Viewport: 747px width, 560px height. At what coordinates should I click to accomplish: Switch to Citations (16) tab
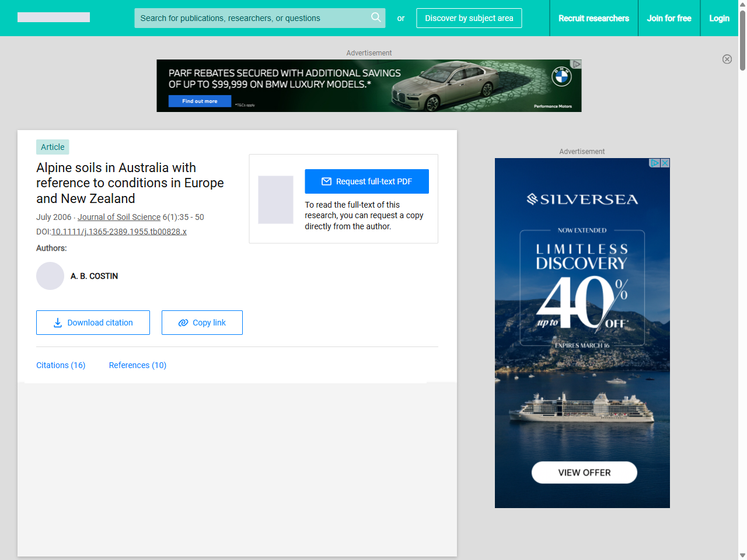pos(61,365)
